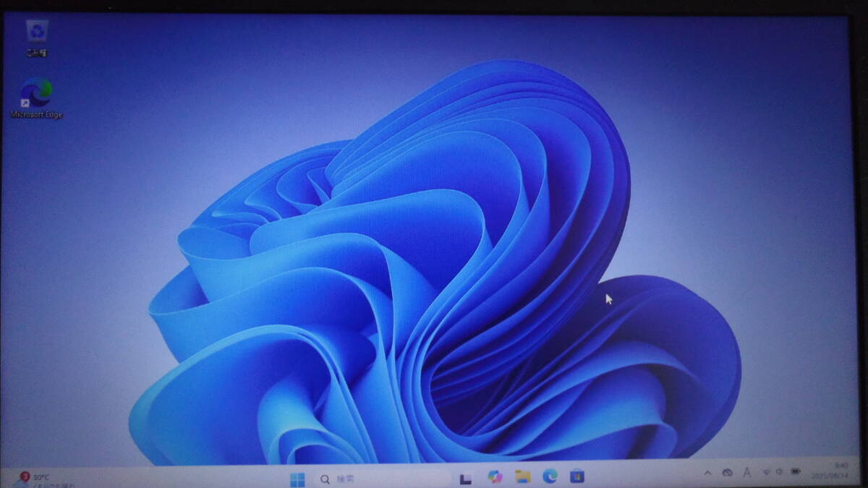Open Microsoft Store from the taskbar
The image size is (868, 488).
[576, 475]
